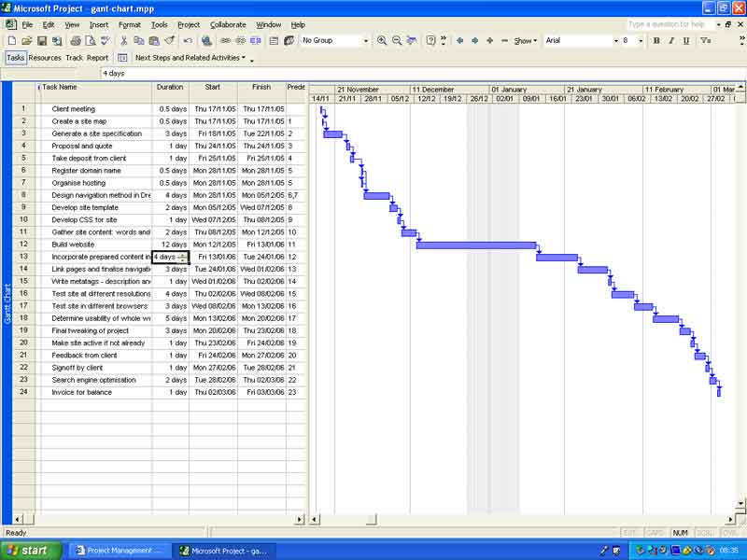The width and height of the screenshot is (747, 560).
Task: Click the Go To Selected Task icon
Action: click(x=412, y=41)
